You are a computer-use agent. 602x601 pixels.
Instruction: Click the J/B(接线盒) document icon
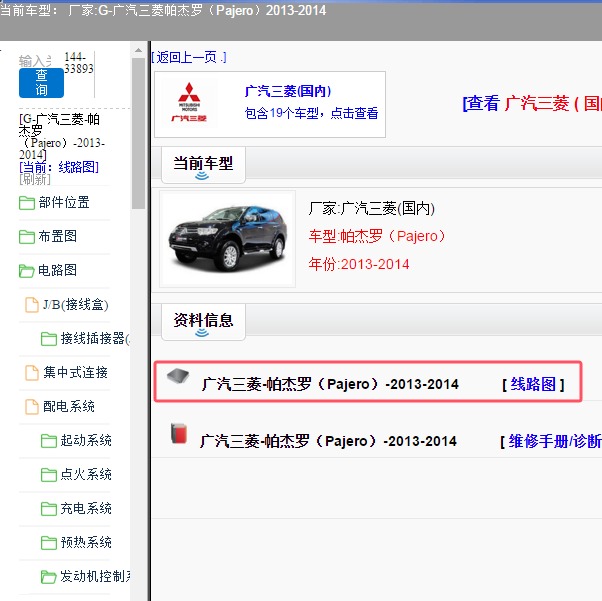tap(32, 305)
